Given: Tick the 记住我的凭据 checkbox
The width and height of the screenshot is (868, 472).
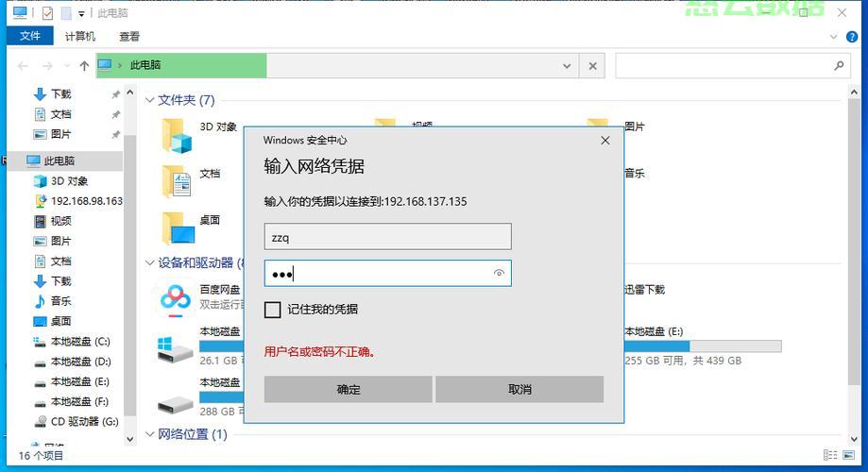Looking at the screenshot, I should (272, 310).
